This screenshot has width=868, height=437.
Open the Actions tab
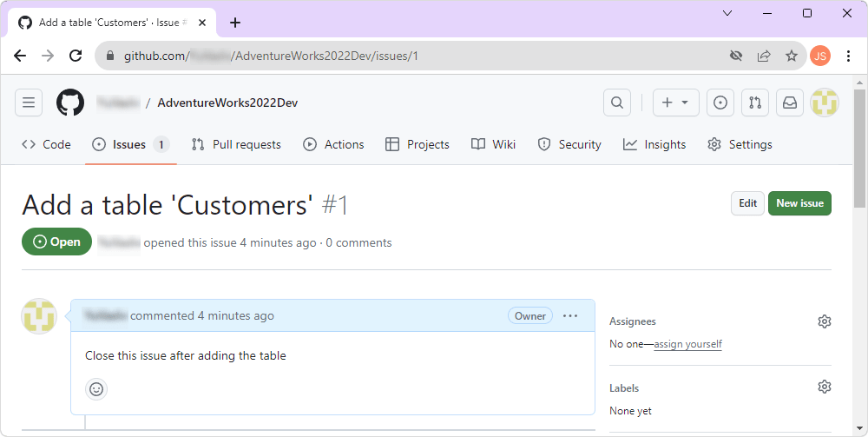(334, 144)
